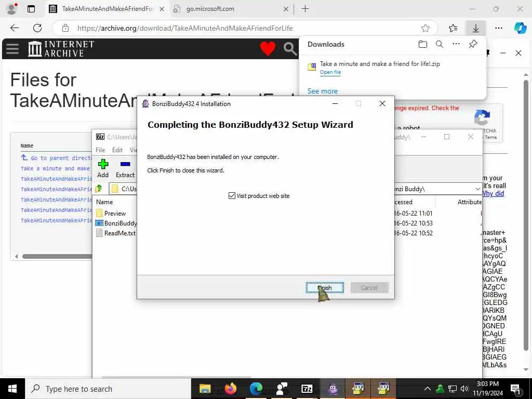Open the downloads folder icon

click(x=422, y=44)
